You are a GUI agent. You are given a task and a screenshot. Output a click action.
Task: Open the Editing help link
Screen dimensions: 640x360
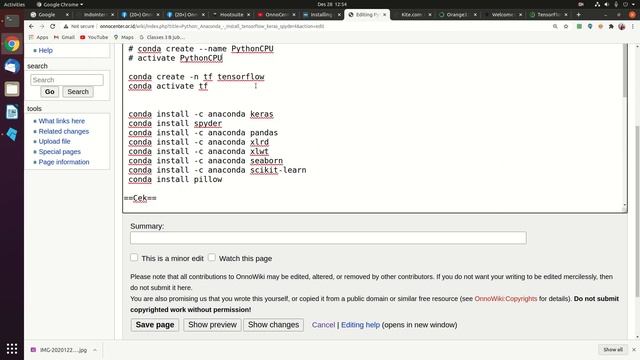[360, 325]
